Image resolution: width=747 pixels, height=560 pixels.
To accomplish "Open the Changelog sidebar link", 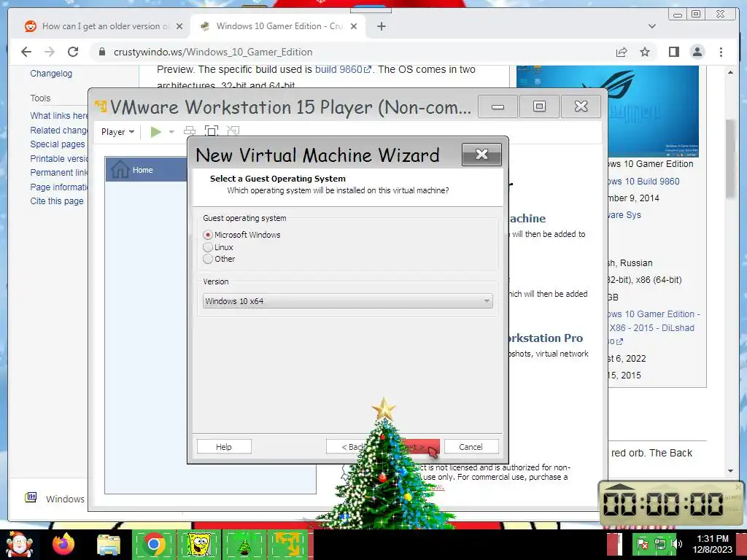I will click(x=51, y=74).
